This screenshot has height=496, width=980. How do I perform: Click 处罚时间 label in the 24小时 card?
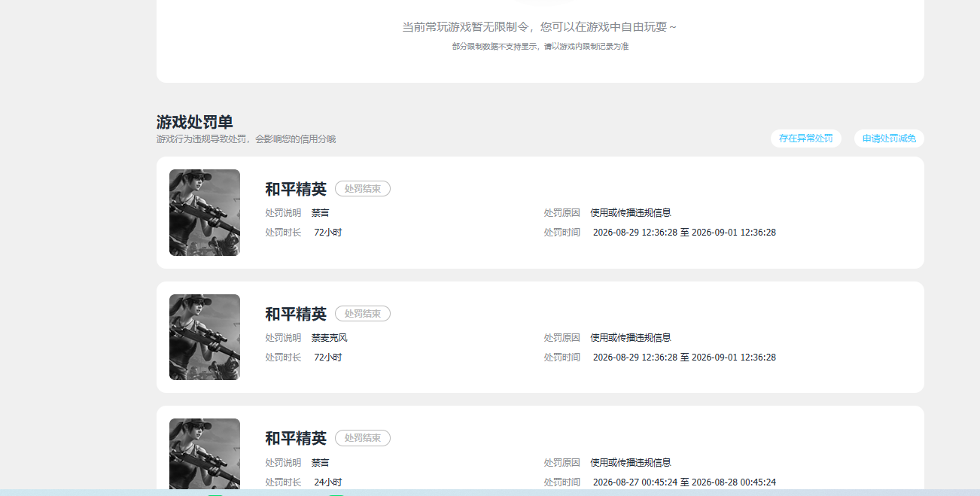click(562, 482)
